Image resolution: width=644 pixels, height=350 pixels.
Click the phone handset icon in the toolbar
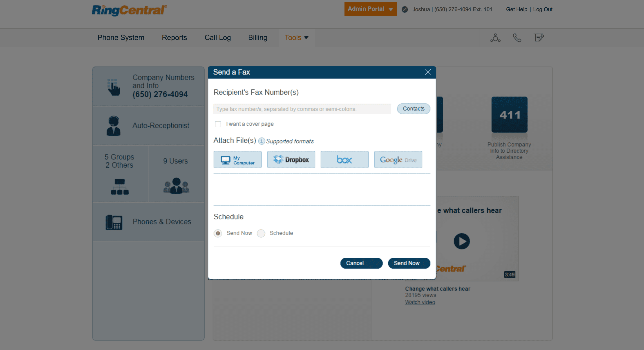click(517, 38)
